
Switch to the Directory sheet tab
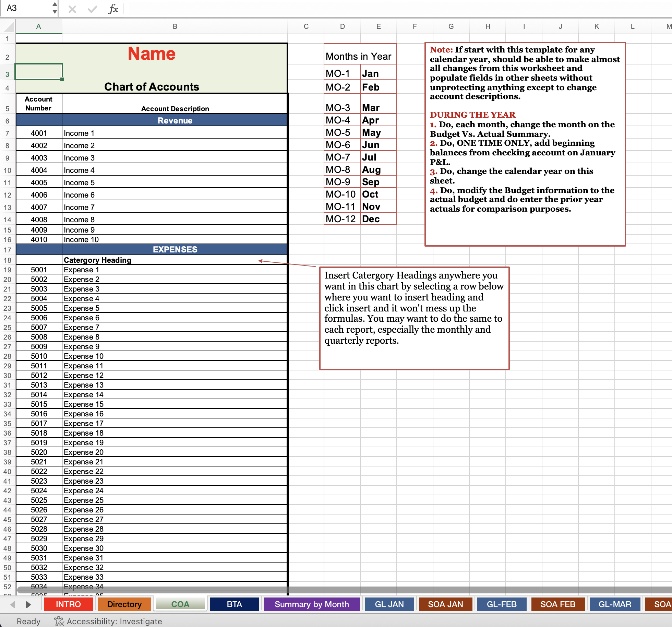coord(124,604)
